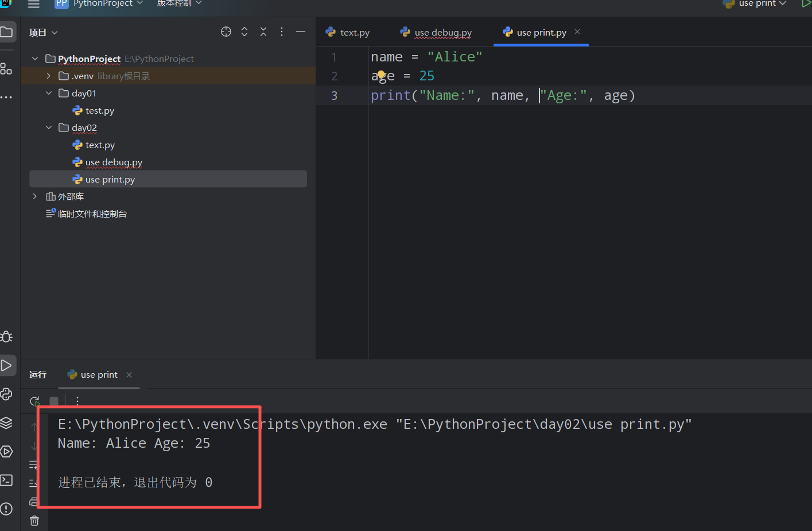Expand the external libraries node
Image resolution: width=812 pixels, height=531 pixels.
(35, 196)
